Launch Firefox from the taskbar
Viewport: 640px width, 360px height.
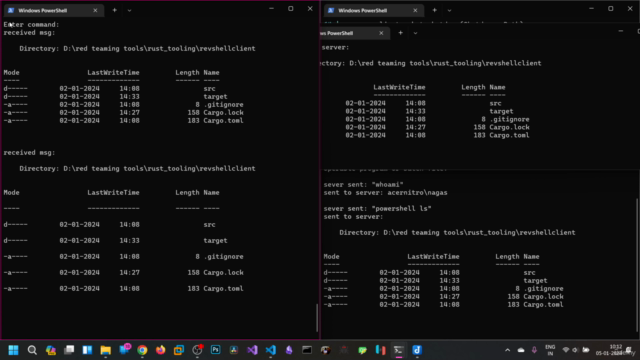point(160,350)
